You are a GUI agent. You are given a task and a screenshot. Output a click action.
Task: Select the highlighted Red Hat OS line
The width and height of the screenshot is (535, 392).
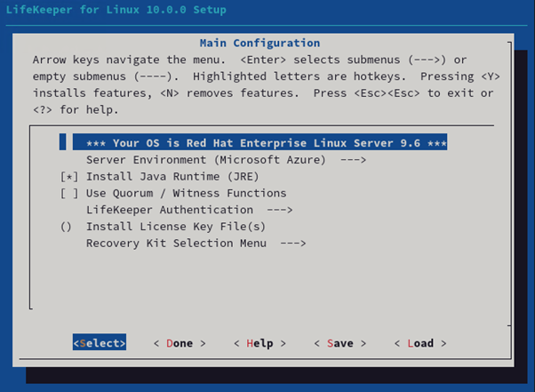(x=260, y=143)
